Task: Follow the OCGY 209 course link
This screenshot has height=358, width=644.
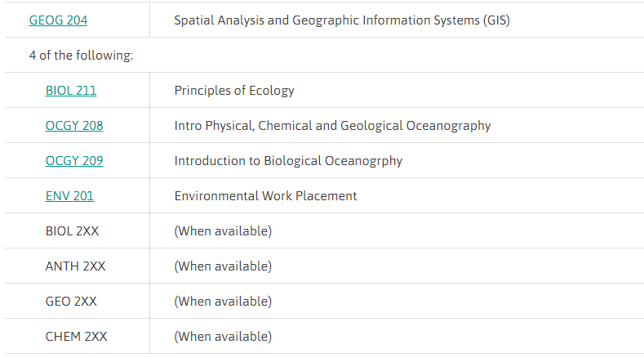Action: 74,161
